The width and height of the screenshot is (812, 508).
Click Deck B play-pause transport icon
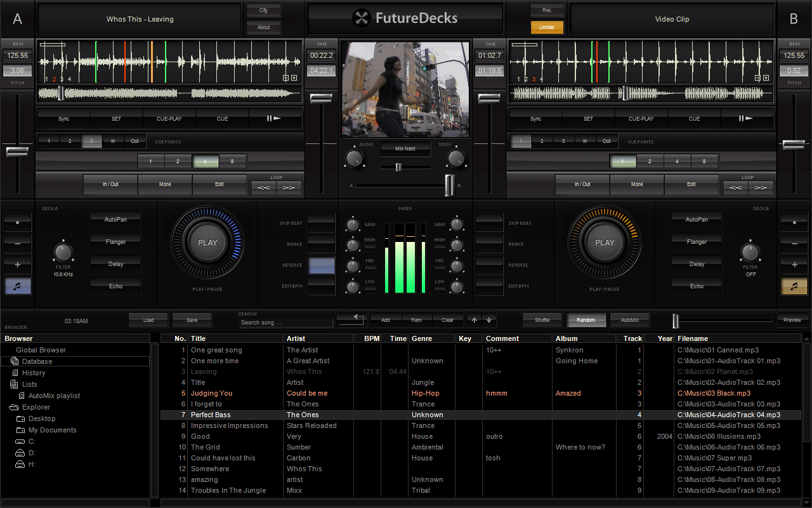[x=747, y=118]
